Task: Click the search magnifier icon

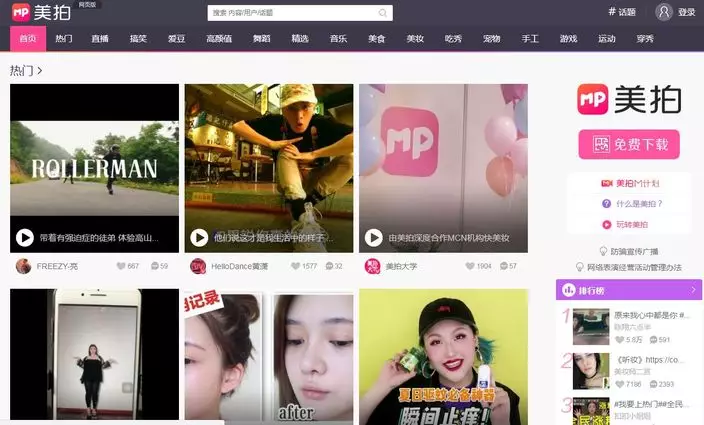Action: click(x=383, y=13)
